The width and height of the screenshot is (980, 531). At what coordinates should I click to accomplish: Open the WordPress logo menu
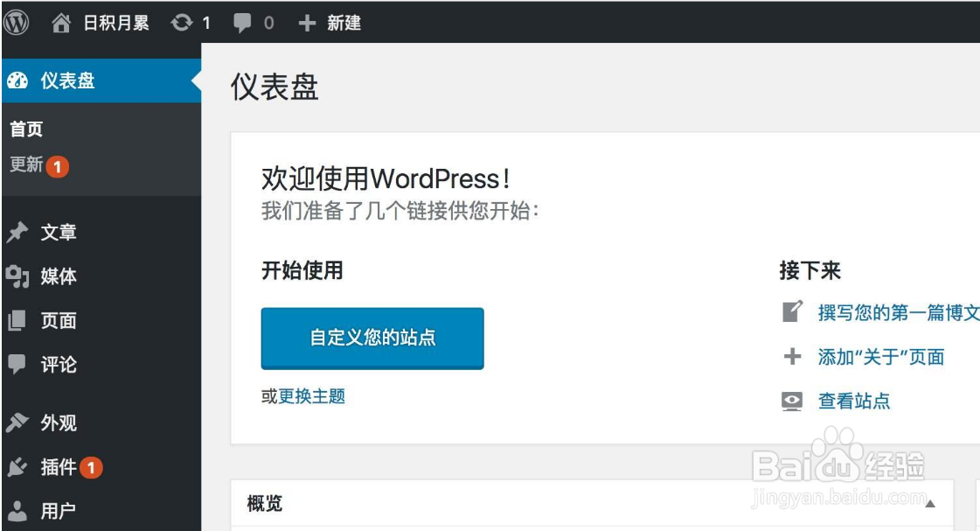(17, 23)
